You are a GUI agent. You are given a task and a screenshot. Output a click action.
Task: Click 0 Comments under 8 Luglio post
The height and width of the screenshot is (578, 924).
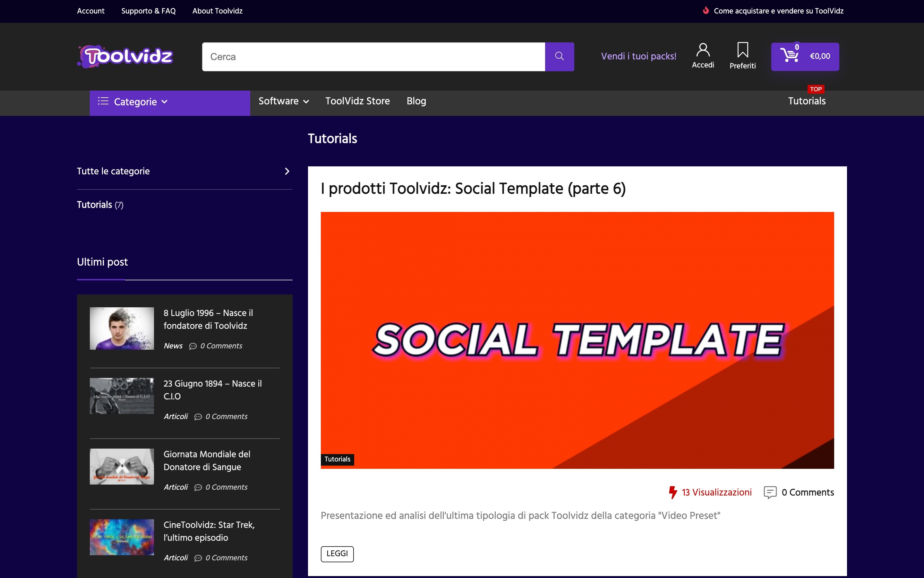(221, 346)
